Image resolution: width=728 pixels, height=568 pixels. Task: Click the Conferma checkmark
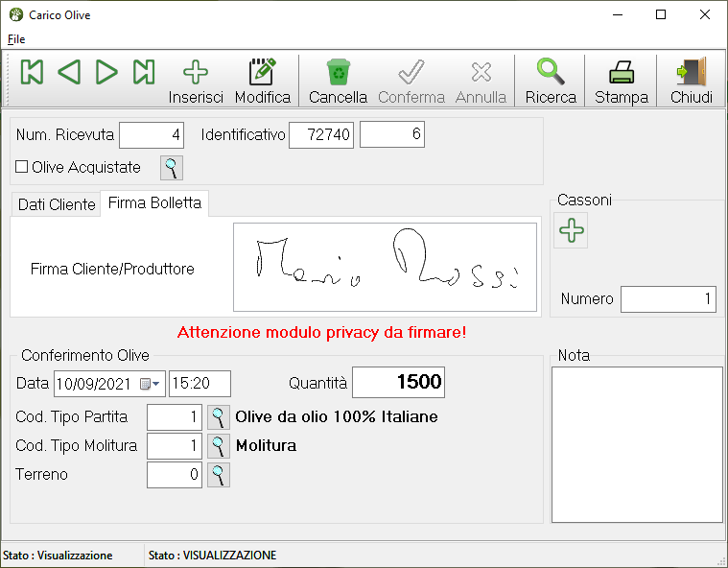[x=411, y=72]
